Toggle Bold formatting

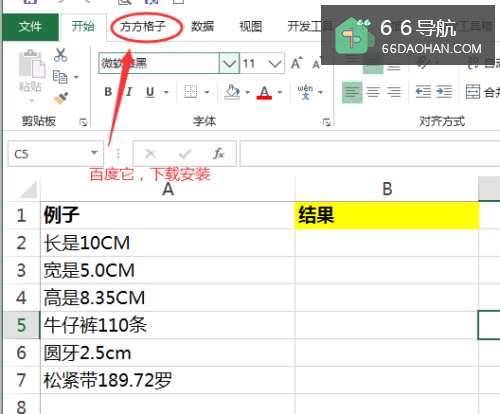[x=108, y=92]
